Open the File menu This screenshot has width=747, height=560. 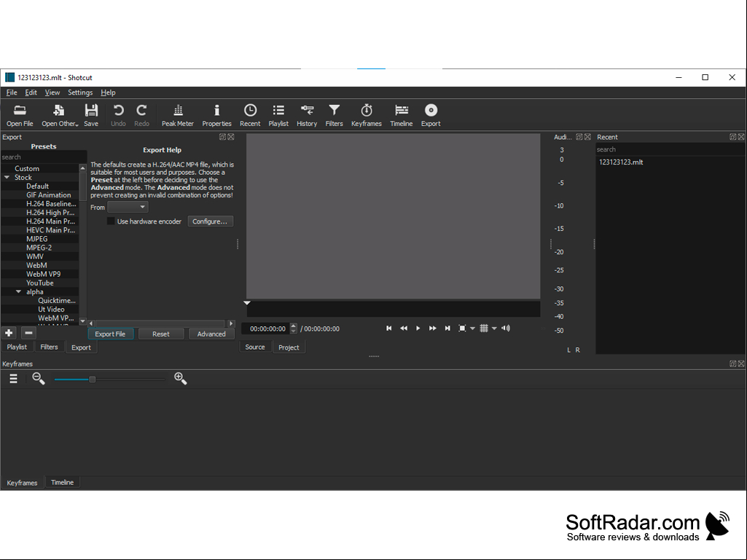tap(12, 92)
